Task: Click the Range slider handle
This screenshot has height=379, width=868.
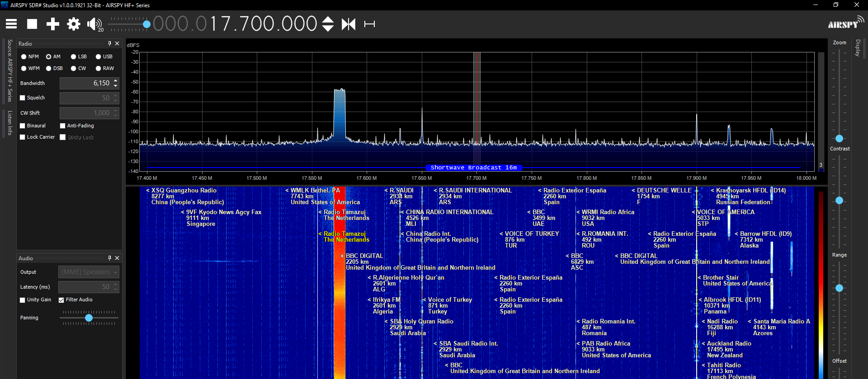Action: pos(840,288)
